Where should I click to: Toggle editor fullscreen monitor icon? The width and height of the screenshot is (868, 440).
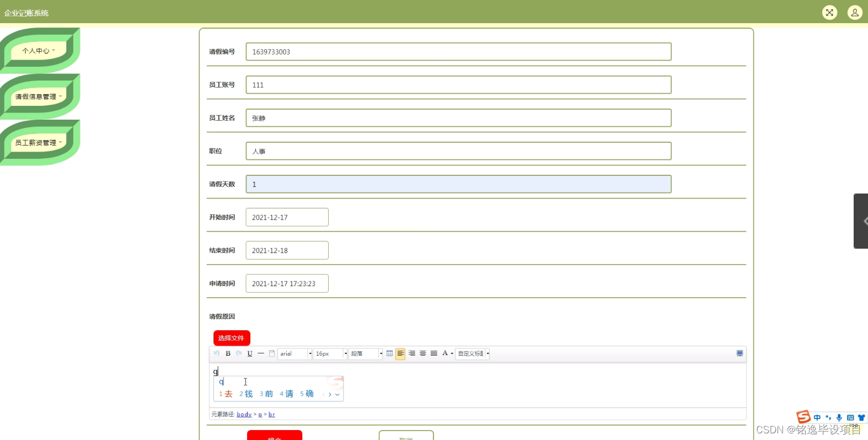point(740,353)
